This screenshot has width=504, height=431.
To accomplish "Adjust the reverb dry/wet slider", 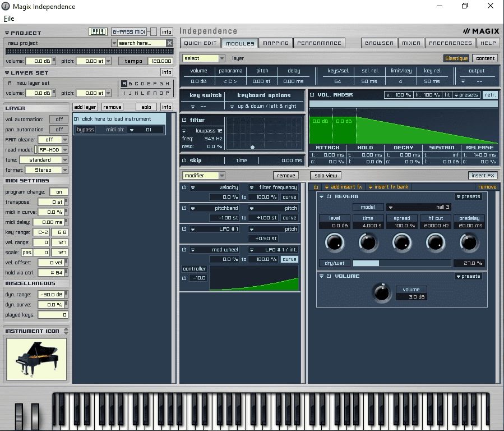I will click(402, 263).
